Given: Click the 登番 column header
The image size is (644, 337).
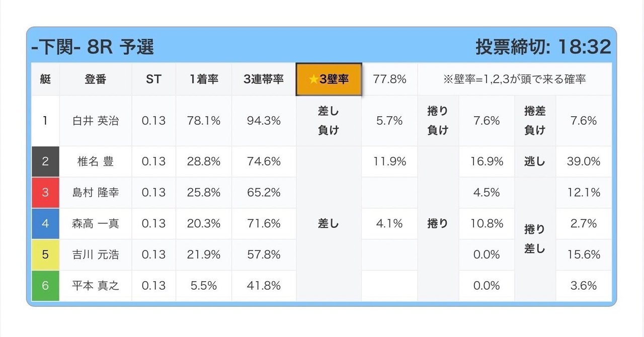Looking at the screenshot, I should click(96, 79).
